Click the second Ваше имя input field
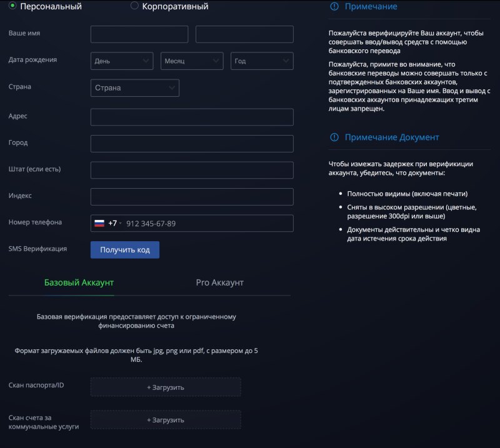 [244, 34]
